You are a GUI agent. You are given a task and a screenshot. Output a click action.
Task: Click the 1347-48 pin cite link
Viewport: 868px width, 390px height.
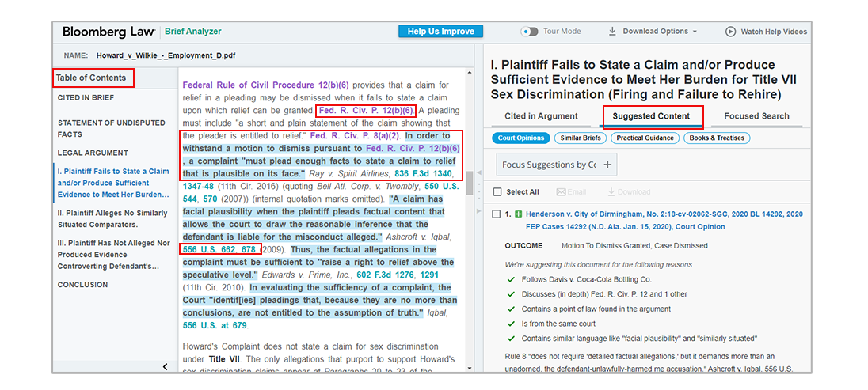tap(198, 186)
